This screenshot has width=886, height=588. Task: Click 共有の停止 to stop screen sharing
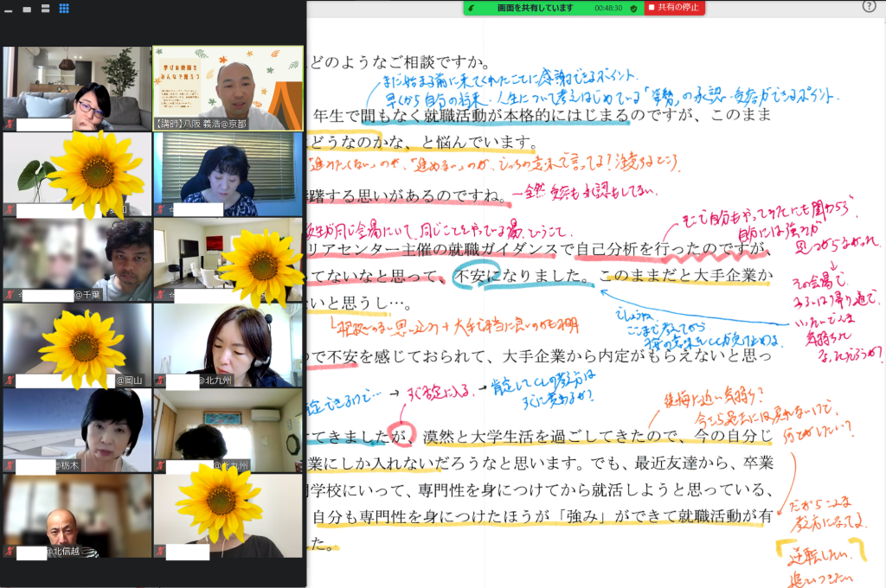coord(675,8)
